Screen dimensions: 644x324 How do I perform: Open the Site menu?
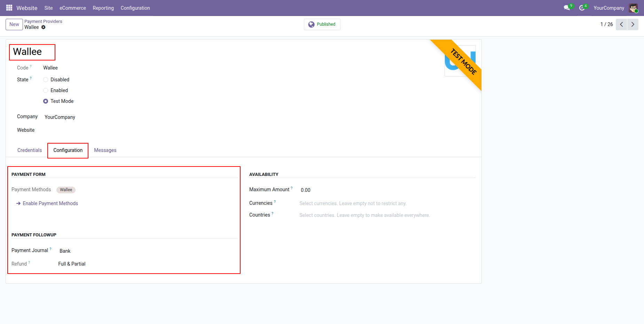[48, 8]
